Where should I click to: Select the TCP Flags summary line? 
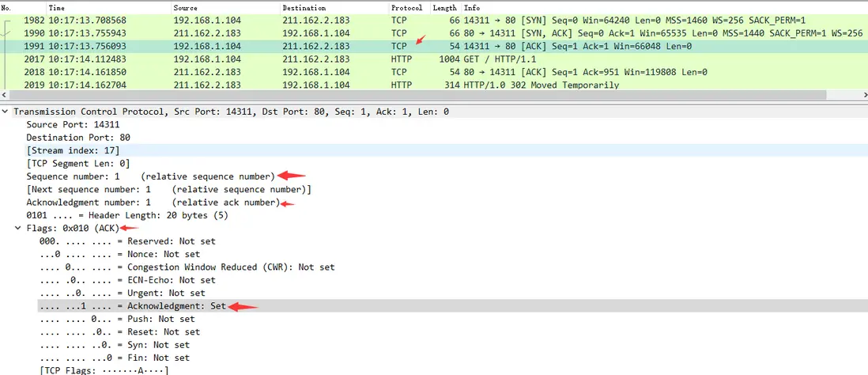click(x=104, y=370)
